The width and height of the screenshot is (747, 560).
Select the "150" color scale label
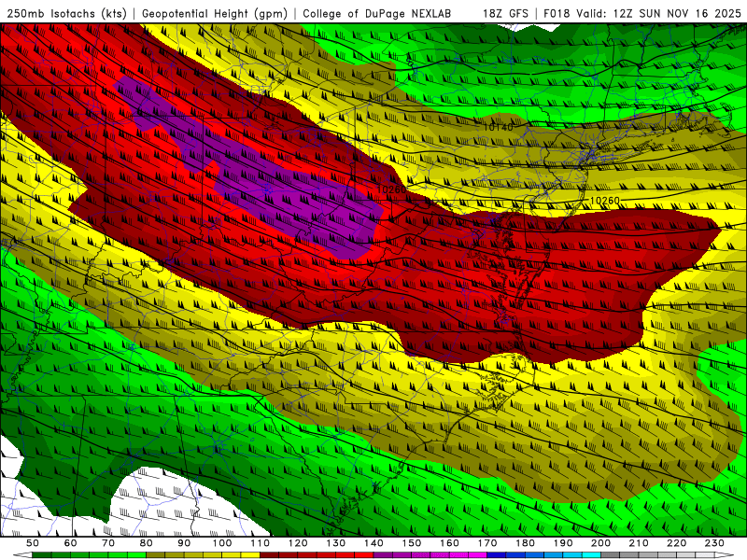tap(412, 543)
